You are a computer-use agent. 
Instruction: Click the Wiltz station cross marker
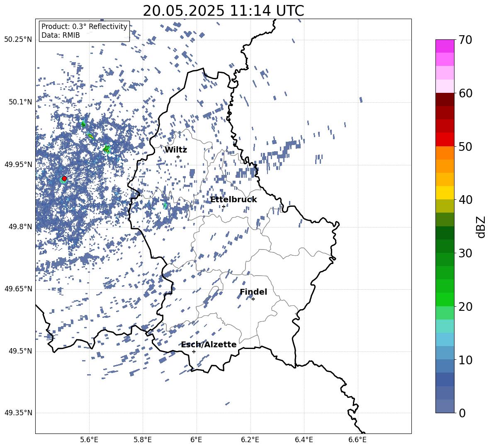[178, 157]
